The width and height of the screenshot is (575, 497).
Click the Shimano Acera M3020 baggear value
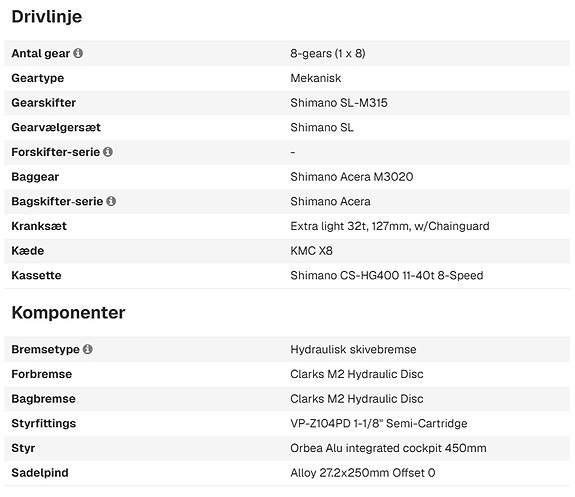pos(351,177)
